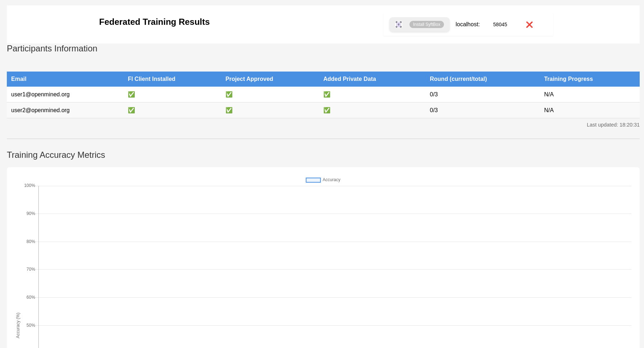Image resolution: width=644 pixels, height=348 pixels.
Task: Click the 100% y-axis label
Action: point(29,186)
